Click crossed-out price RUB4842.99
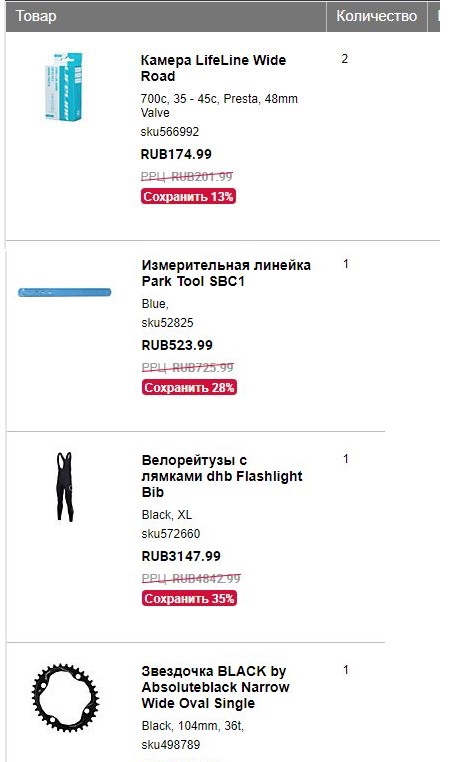 191,578
